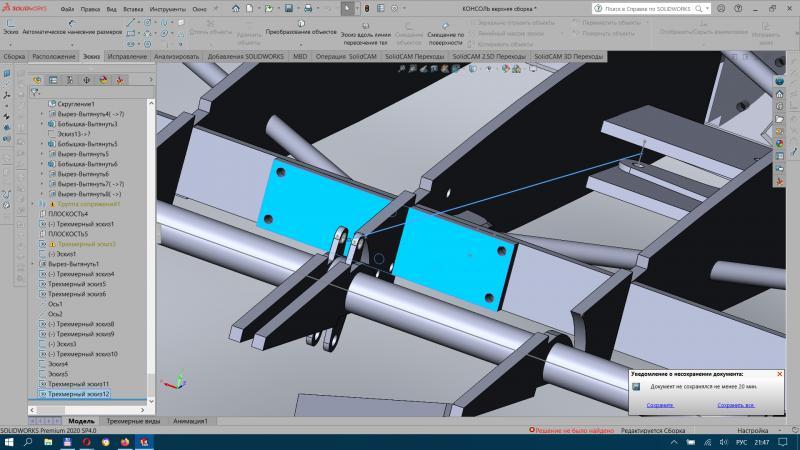Image resolution: width=800 pixels, height=450 pixels.
Task: Expand the Группа сопряжений1 tree node
Action: click(x=34, y=204)
